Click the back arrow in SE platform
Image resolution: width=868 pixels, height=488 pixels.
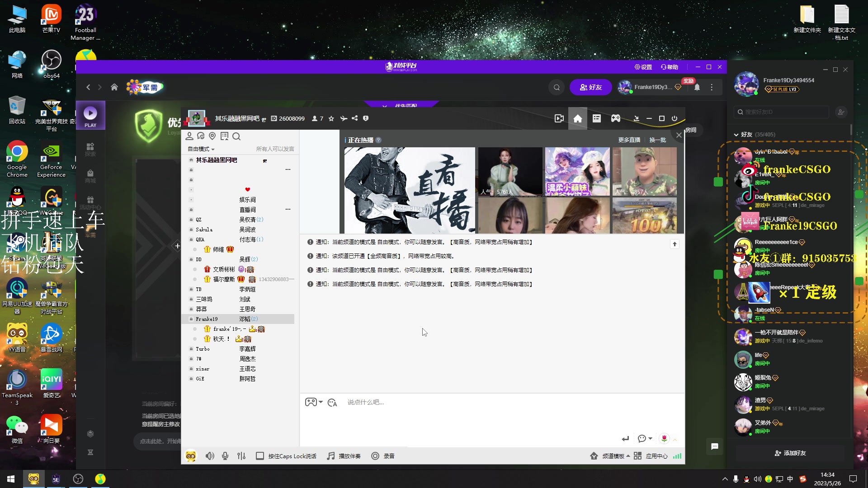click(x=88, y=87)
